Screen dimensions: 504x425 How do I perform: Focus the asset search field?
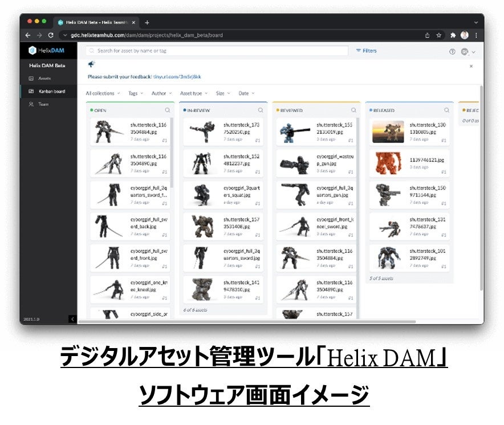[217, 51]
